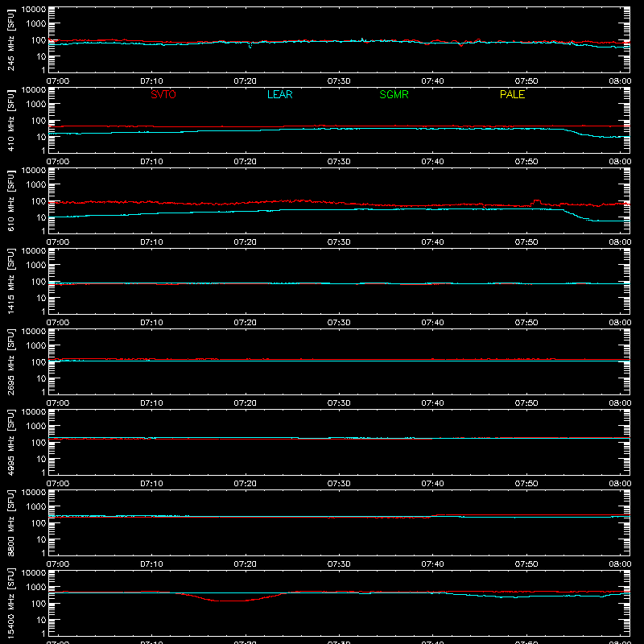Click the 10 tick on 1415 MHz axis
Viewport: 644px width, 644px height.
click(x=41, y=298)
